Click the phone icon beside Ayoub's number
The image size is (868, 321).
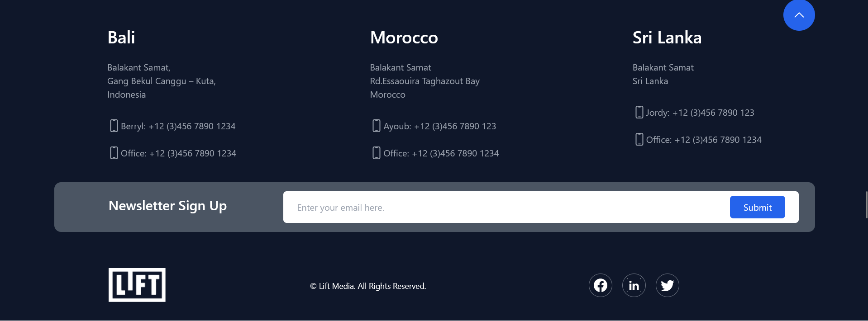click(376, 126)
